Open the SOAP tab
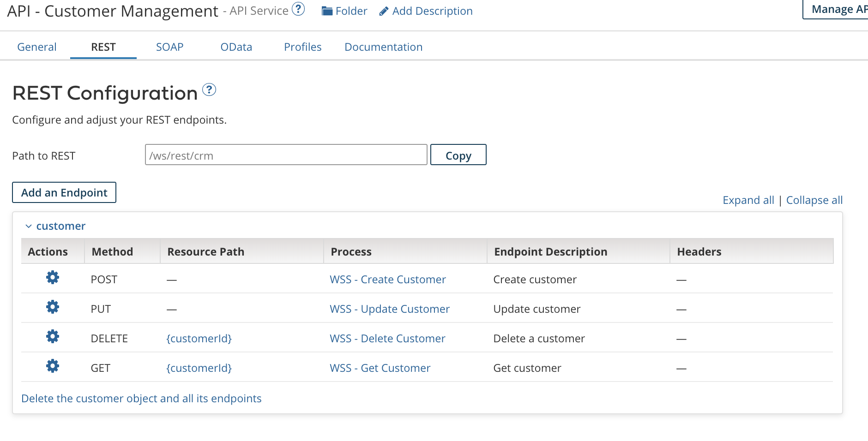Viewport: 868px width, 441px height. click(169, 47)
